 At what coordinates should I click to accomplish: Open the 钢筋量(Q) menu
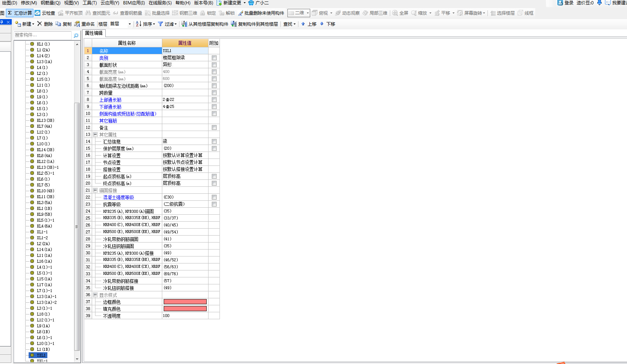(50, 3)
